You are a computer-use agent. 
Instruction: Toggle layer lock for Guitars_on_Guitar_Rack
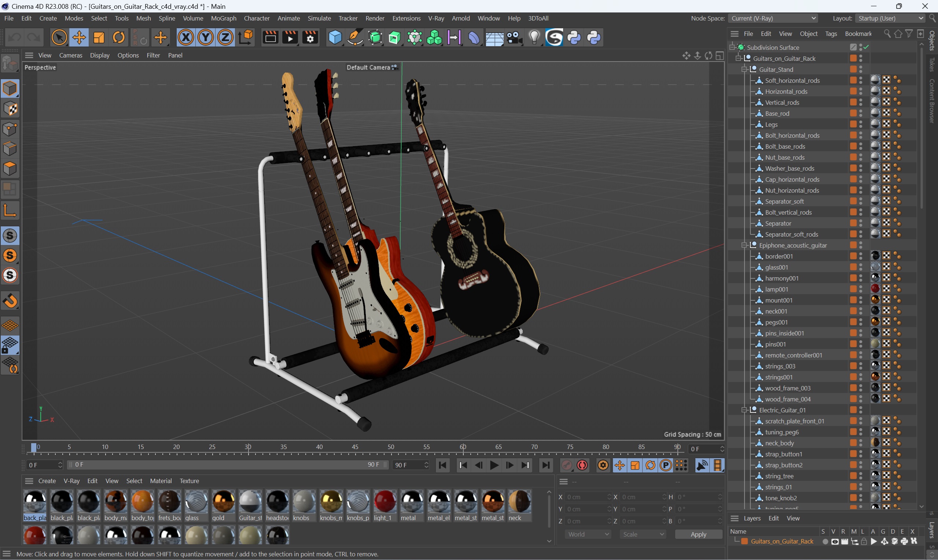(x=864, y=542)
